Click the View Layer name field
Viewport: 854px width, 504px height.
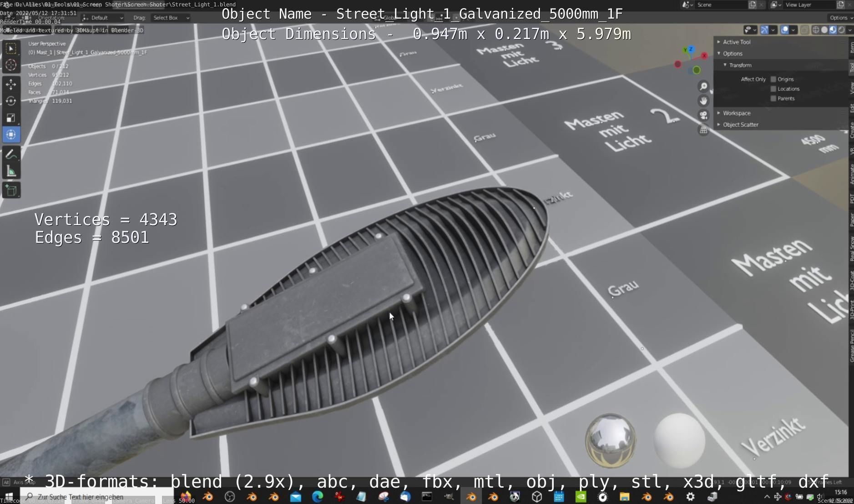point(809,5)
